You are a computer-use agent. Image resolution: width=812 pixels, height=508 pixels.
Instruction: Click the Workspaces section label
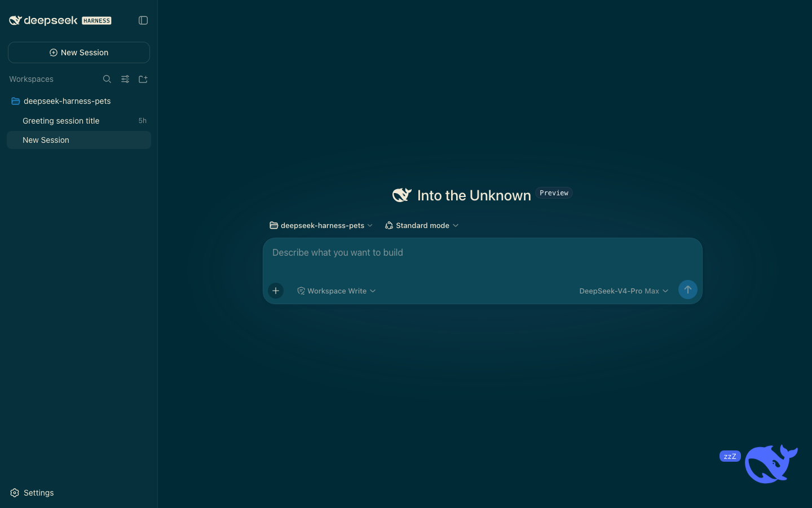(31, 79)
